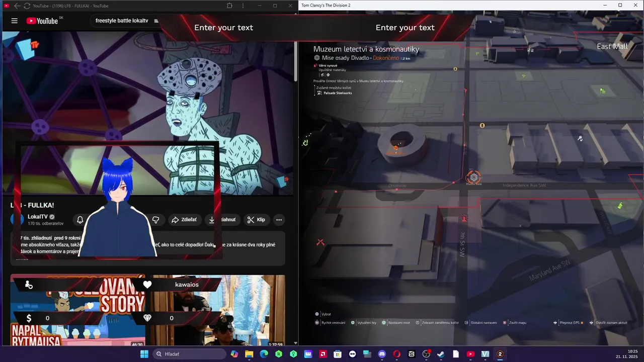Click the YouTube page scrollbar
The image size is (644, 362).
coord(296,60)
